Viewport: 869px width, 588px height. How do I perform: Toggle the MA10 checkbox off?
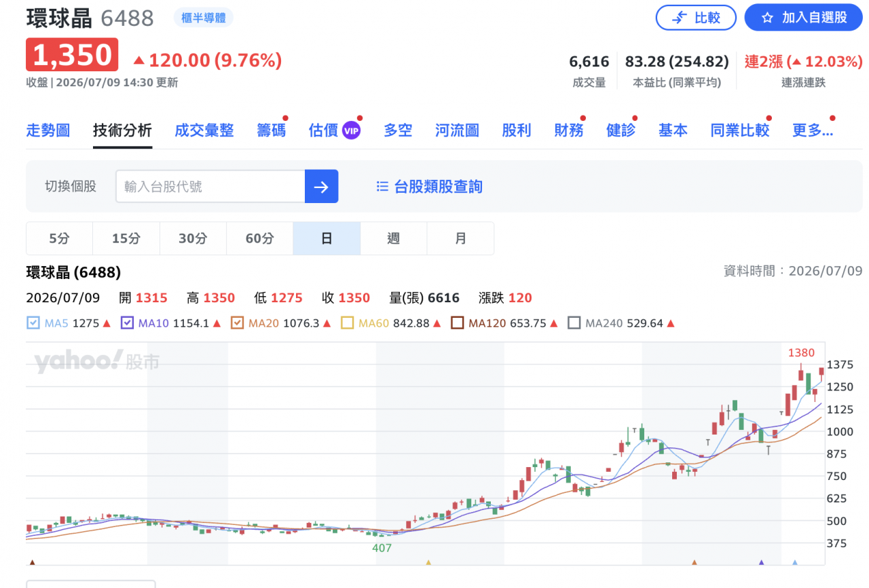tap(127, 323)
